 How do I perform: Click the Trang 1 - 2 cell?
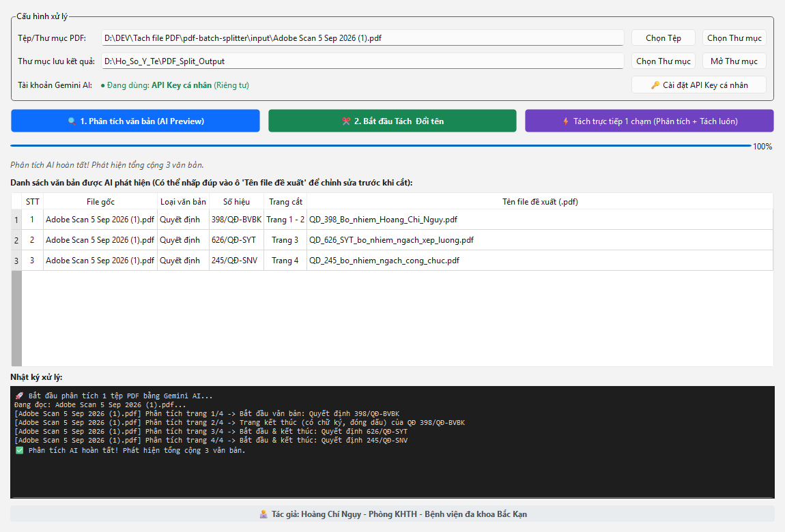point(285,220)
